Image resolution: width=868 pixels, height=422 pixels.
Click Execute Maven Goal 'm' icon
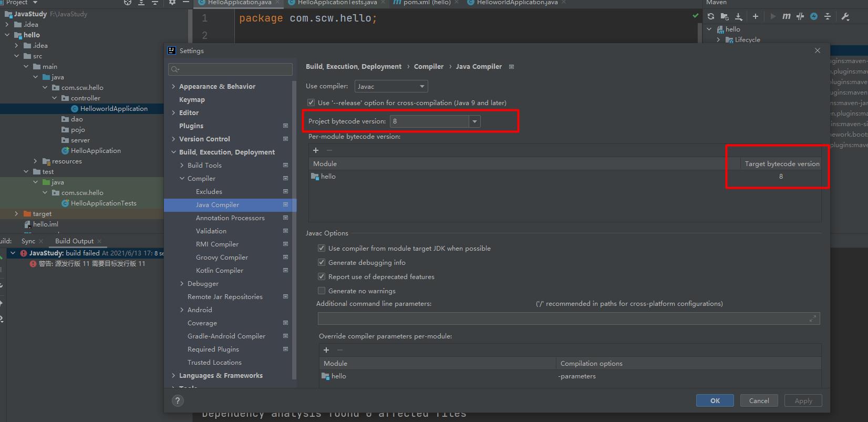(786, 16)
